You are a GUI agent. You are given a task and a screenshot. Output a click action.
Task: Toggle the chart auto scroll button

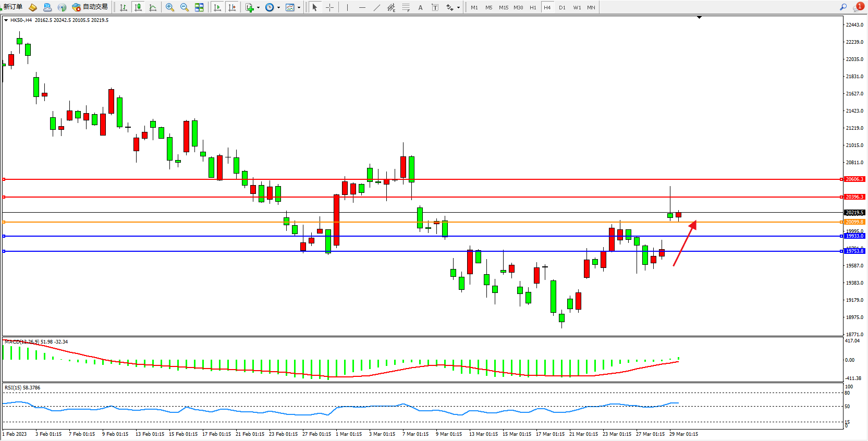click(x=217, y=7)
